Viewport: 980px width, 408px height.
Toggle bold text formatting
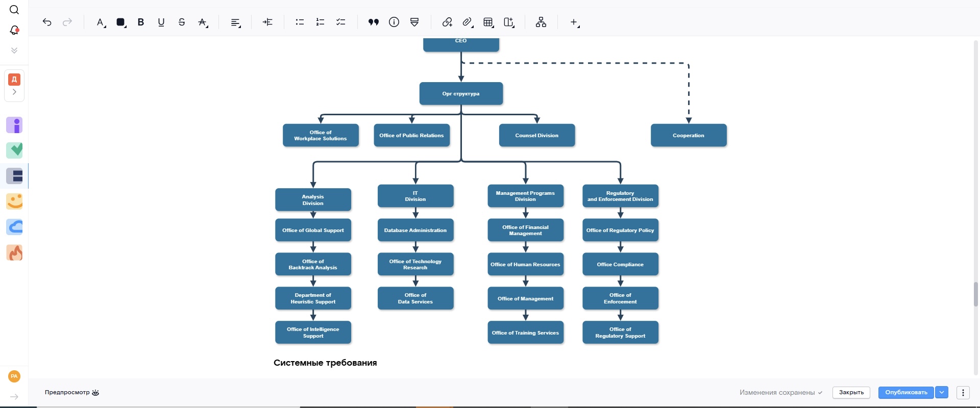(x=141, y=22)
